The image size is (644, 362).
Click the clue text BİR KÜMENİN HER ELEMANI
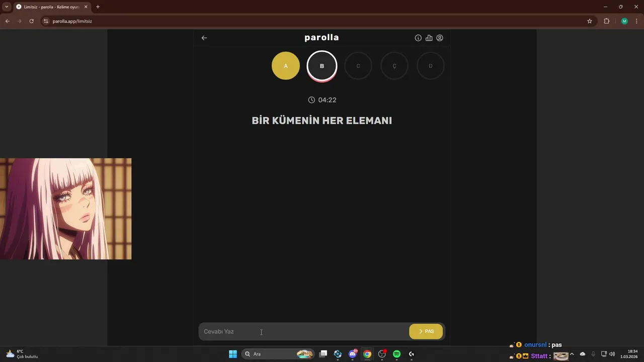tap(322, 121)
